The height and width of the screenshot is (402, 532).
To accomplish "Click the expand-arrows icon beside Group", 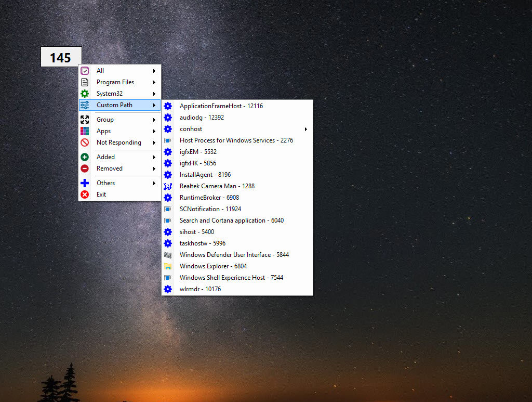I will (85, 120).
